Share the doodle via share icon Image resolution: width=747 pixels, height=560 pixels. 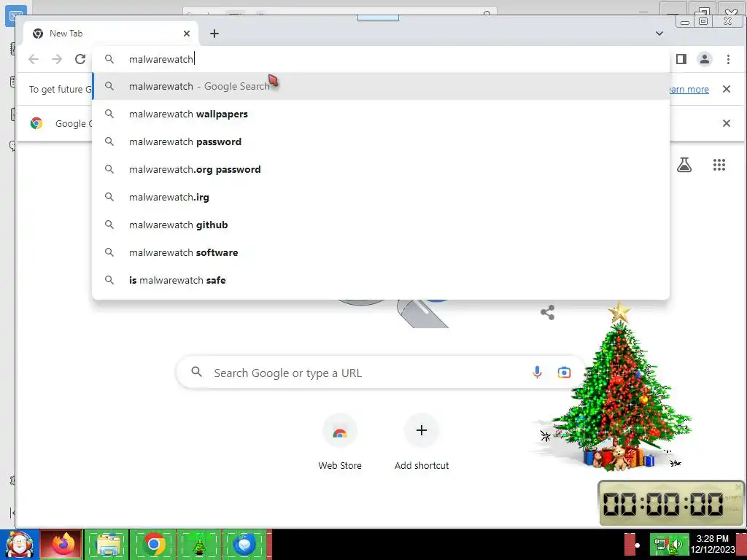[547, 312]
